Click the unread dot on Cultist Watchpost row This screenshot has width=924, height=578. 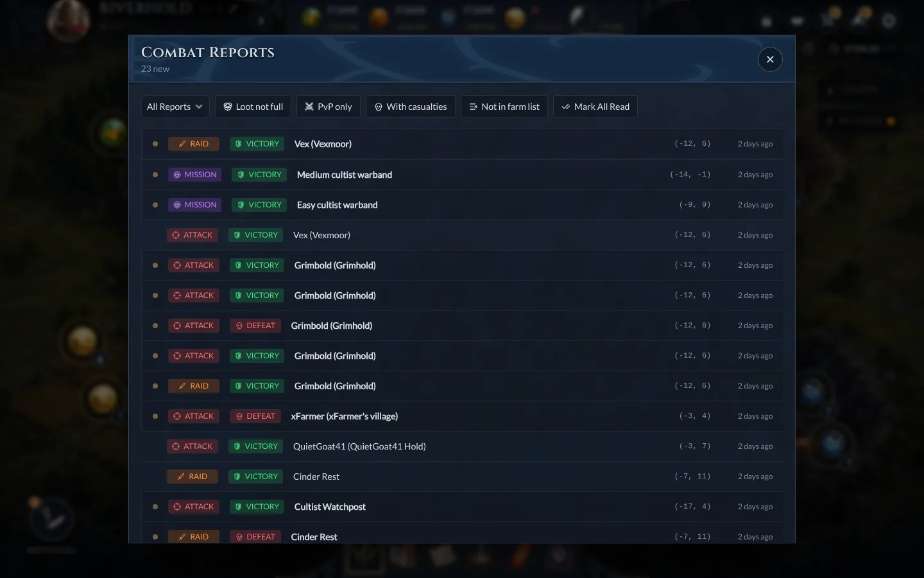click(155, 507)
